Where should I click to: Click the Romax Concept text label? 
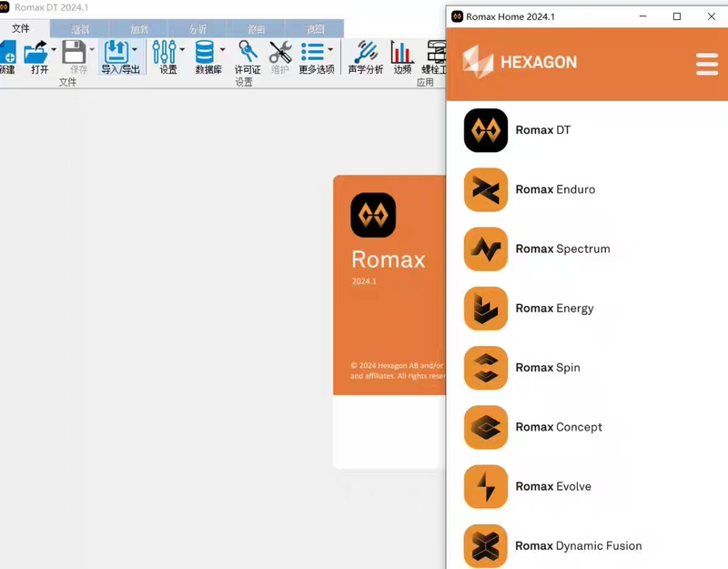tap(559, 427)
